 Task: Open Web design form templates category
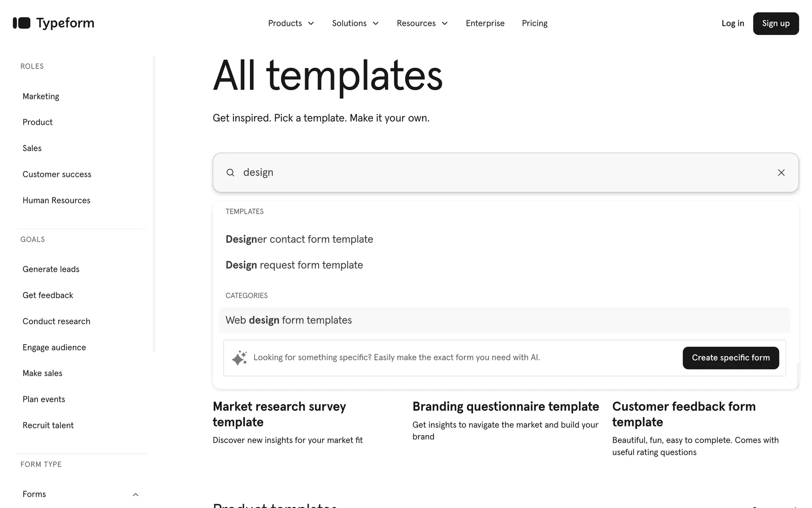pos(289,320)
